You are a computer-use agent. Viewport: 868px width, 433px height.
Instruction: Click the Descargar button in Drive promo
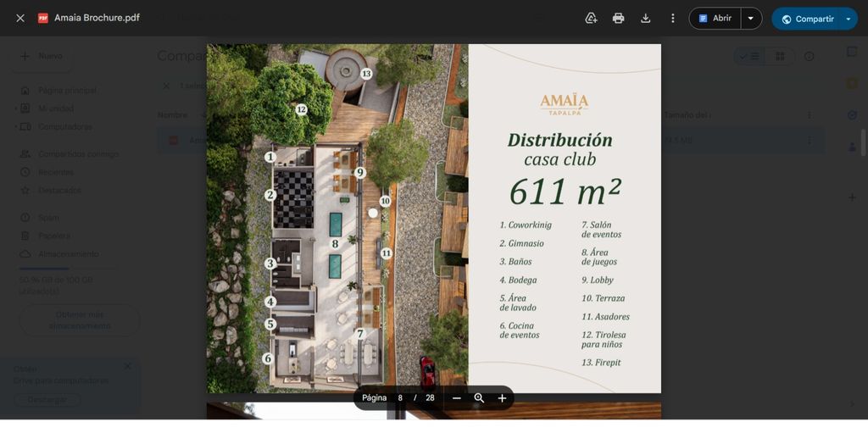click(47, 399)
